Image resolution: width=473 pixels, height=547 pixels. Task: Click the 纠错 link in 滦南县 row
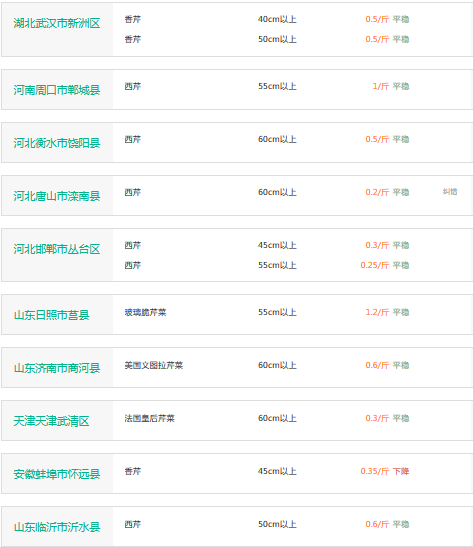pyautogui.click(x=450, y=192)
